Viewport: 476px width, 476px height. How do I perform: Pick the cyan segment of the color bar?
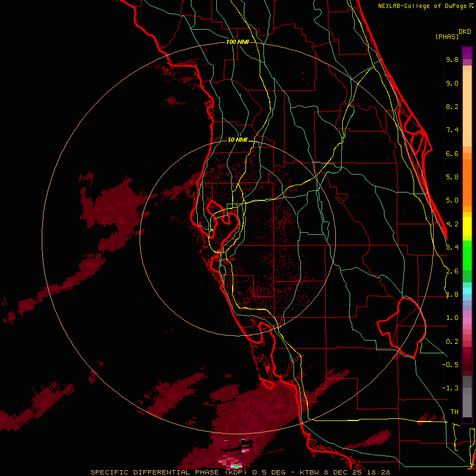pos(467,290)
